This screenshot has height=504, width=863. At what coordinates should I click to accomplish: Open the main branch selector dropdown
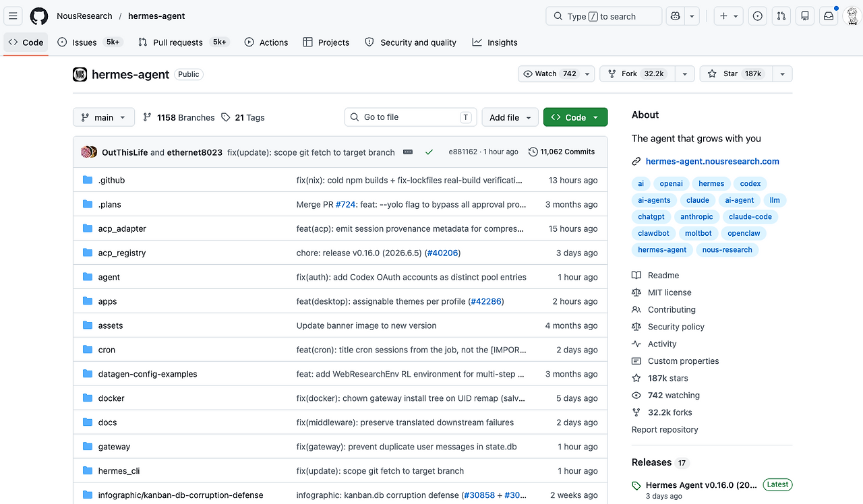104,117
